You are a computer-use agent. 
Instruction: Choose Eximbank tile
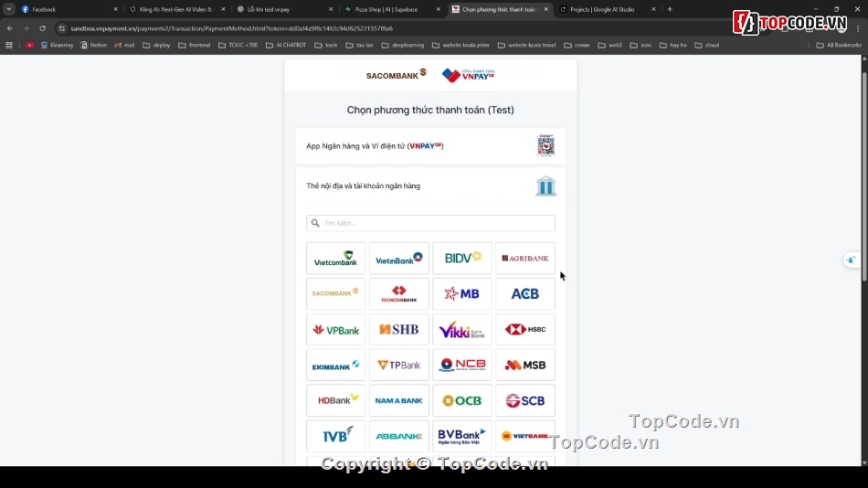(x=336, y=365)
